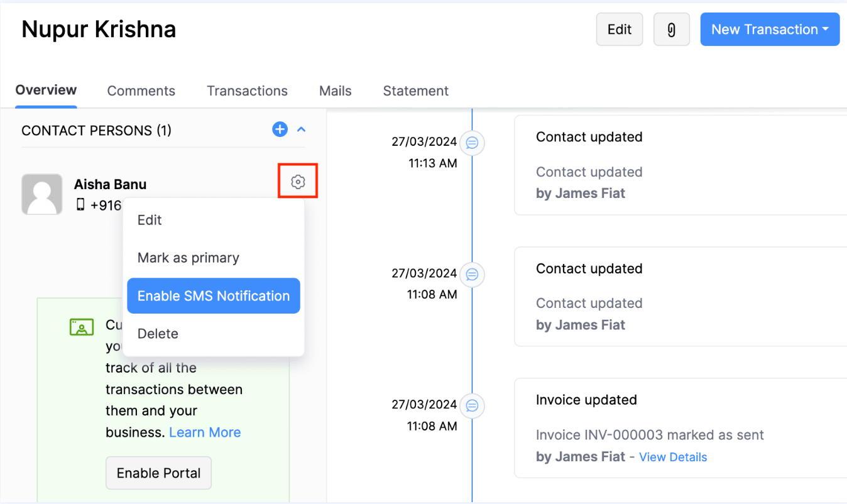Open the Statement tab

(x=415, y=91)
